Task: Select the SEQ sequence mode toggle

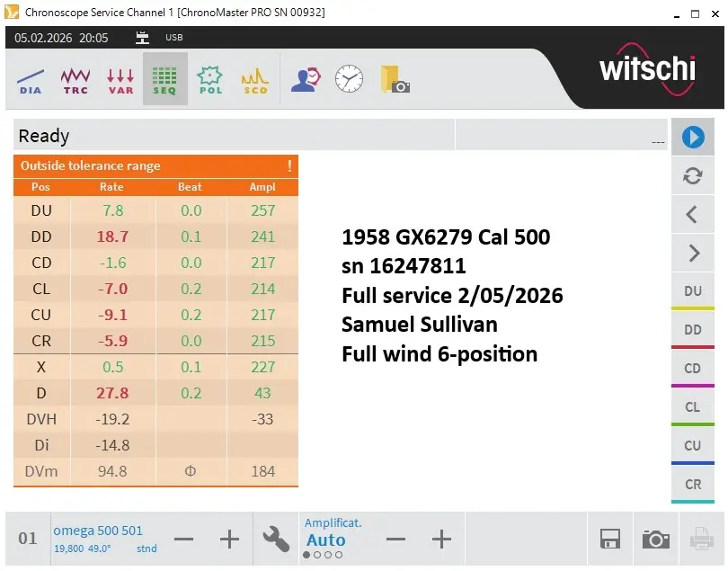Action: click(164, 78)
